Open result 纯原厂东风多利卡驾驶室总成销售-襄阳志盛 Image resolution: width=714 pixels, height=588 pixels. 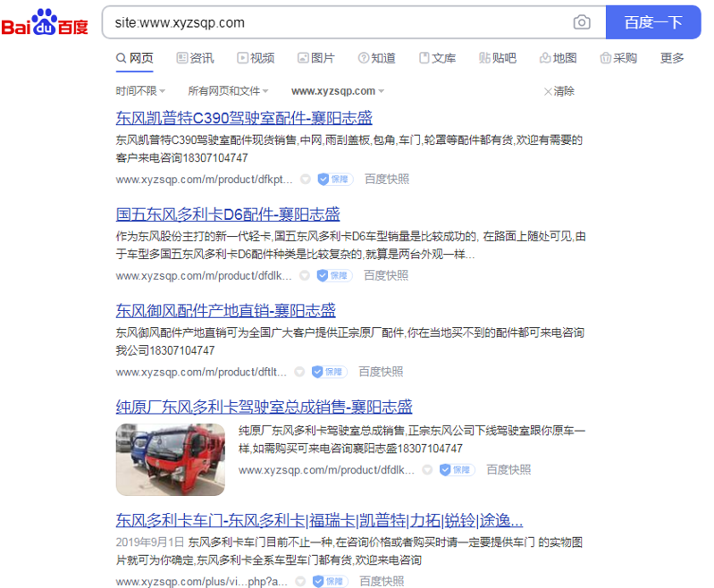[264, 407]
